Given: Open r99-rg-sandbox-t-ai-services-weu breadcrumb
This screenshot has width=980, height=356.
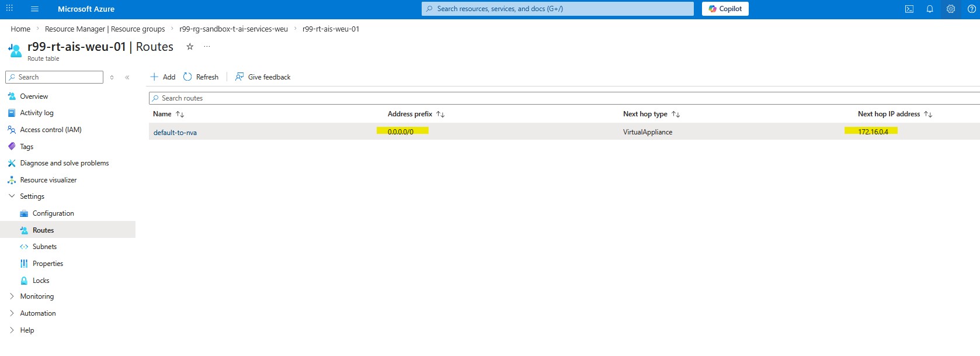Looking at the screenshot, I should [x=234, y=29].
